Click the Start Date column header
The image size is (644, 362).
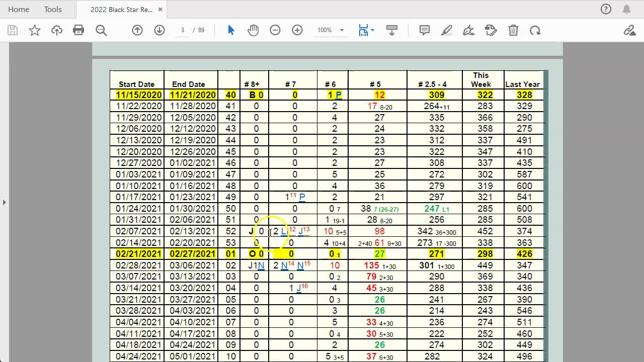point(136,84)
